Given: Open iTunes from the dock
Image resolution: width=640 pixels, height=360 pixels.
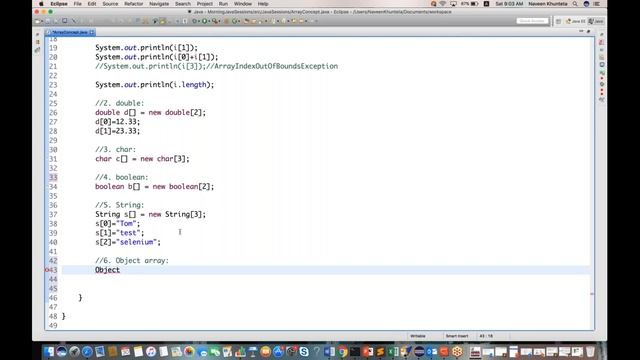Looking at the screenshot, I should pyautogui.click(x=151, y=351).
